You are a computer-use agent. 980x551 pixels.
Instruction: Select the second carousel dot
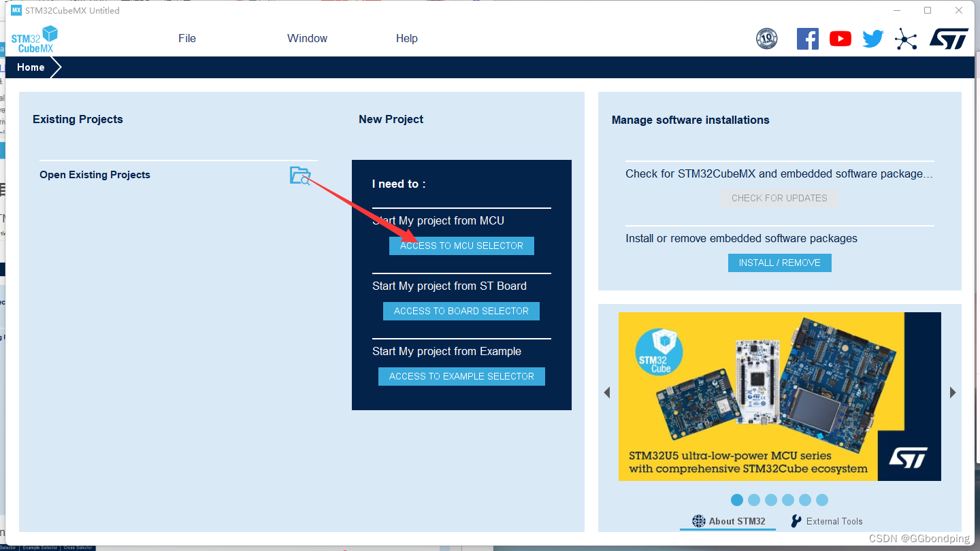[x=754, y=500]
